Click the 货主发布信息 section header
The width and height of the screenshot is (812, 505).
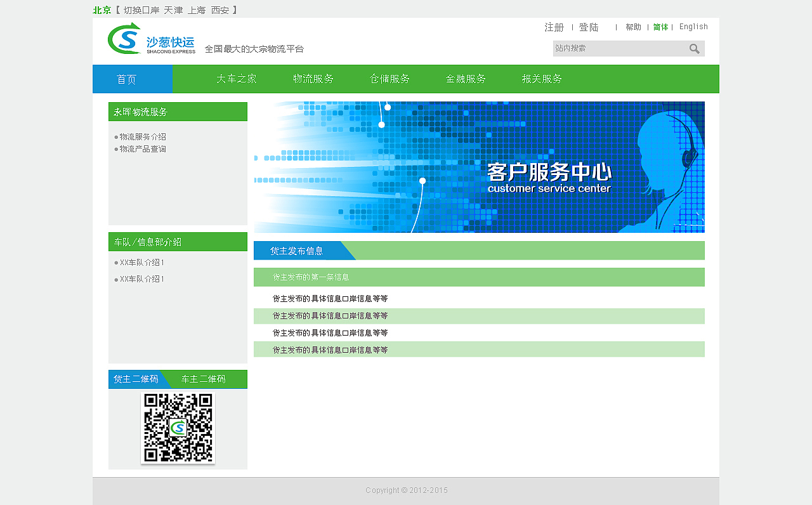coord(297,251)
